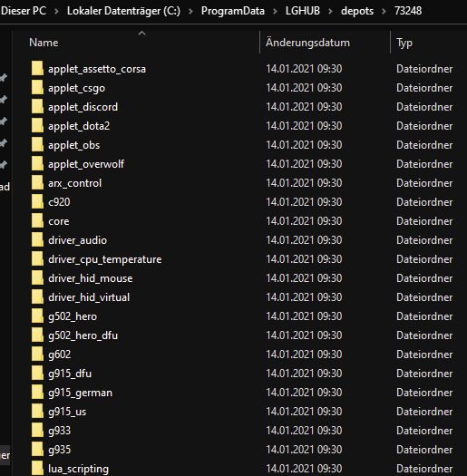
Task: Select the g502_hero_dfu folder name
Action: point(83,335)
